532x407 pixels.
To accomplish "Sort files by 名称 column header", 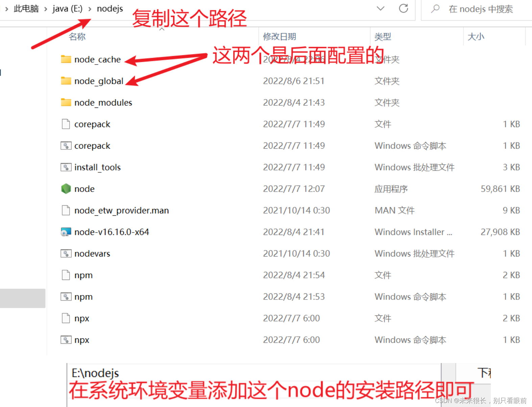I will [77, 37].
